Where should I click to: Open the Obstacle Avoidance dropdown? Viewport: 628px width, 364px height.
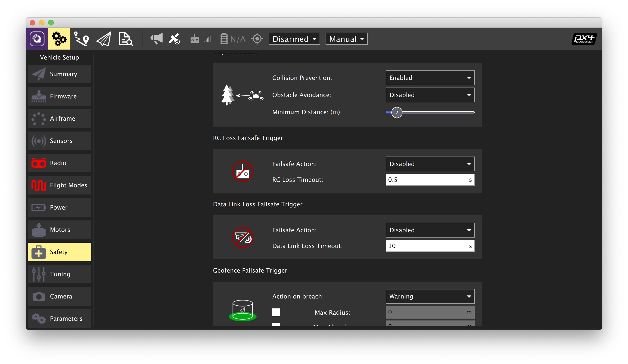pyautogui.click(x=430, y=95)
